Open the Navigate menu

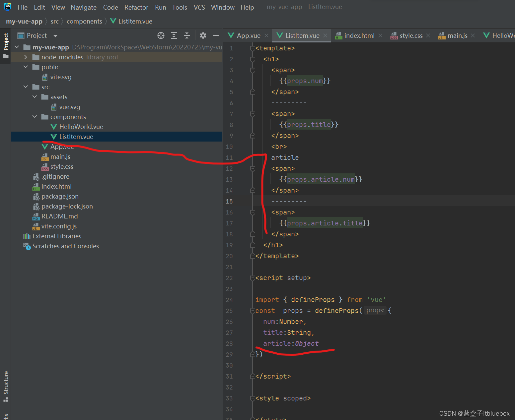(84, 7)
